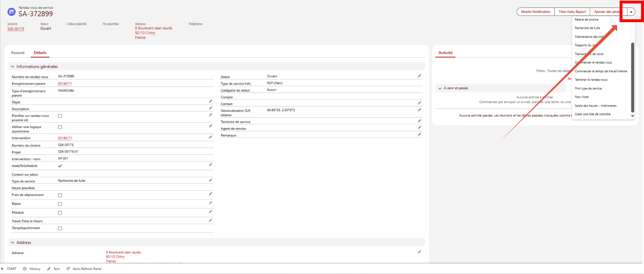The height and width of the screenshot is (274, 644).
Task: Click the Ajouter des photos button
Action: pos(608,12)
